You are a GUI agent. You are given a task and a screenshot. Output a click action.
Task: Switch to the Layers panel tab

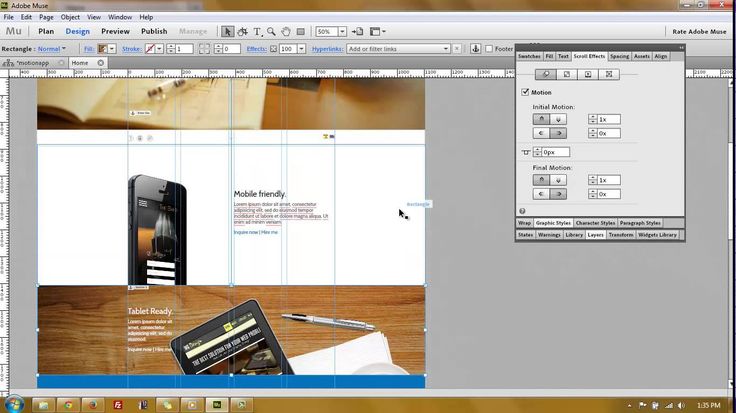595,235
